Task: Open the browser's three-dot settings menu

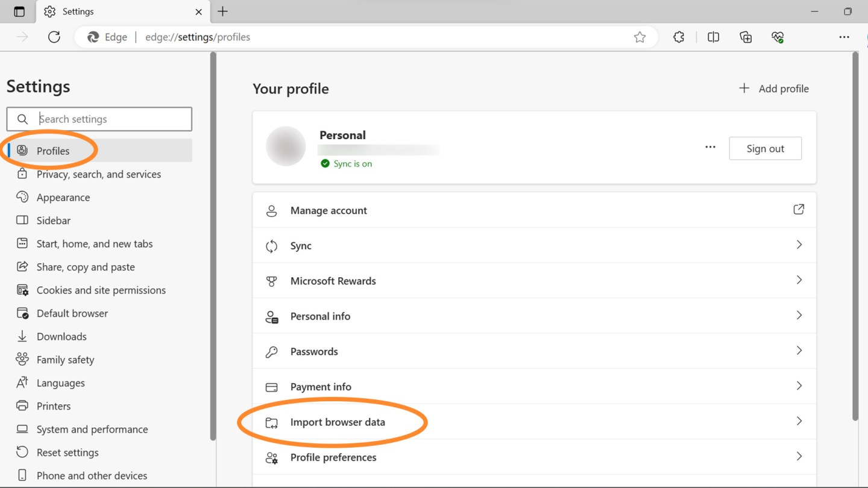Action: click(x=844, y=37)
